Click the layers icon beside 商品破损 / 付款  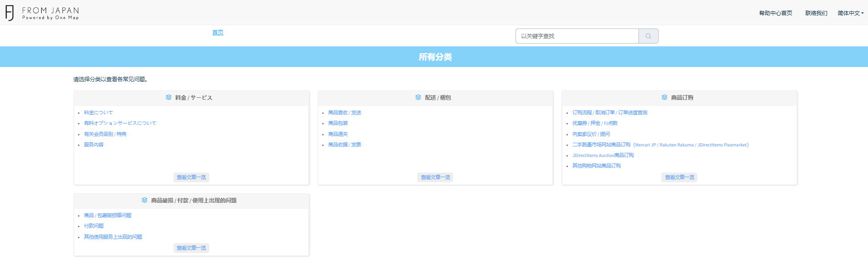point(145,200)
